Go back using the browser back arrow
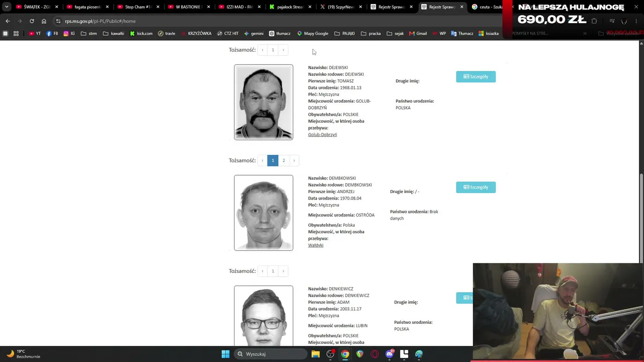This screenshot has width=644, height=362. click(x=8, y=21)
